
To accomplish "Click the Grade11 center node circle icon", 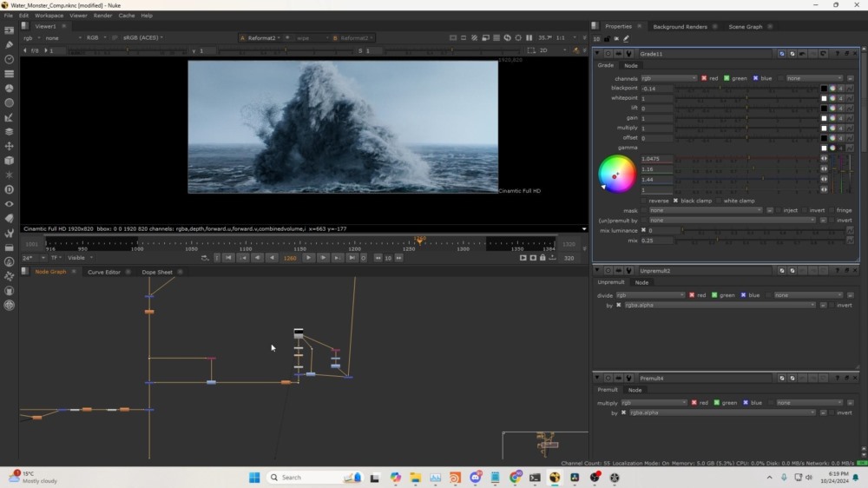I will (608, 54).
